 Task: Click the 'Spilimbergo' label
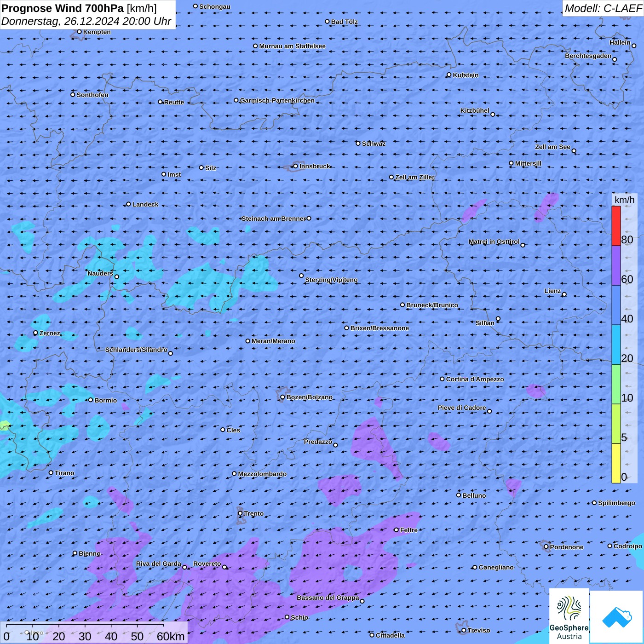point(616,503)
